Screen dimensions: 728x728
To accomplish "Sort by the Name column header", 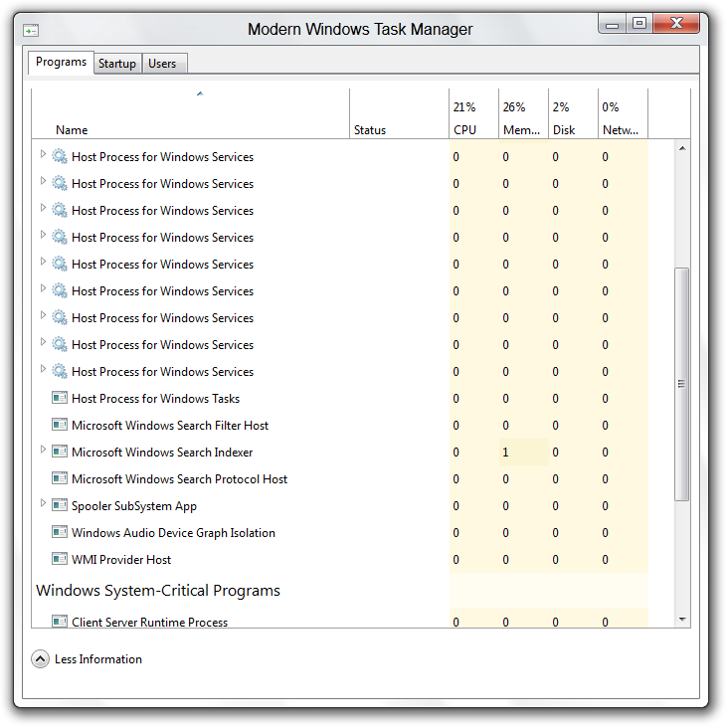I will [190, 114].
